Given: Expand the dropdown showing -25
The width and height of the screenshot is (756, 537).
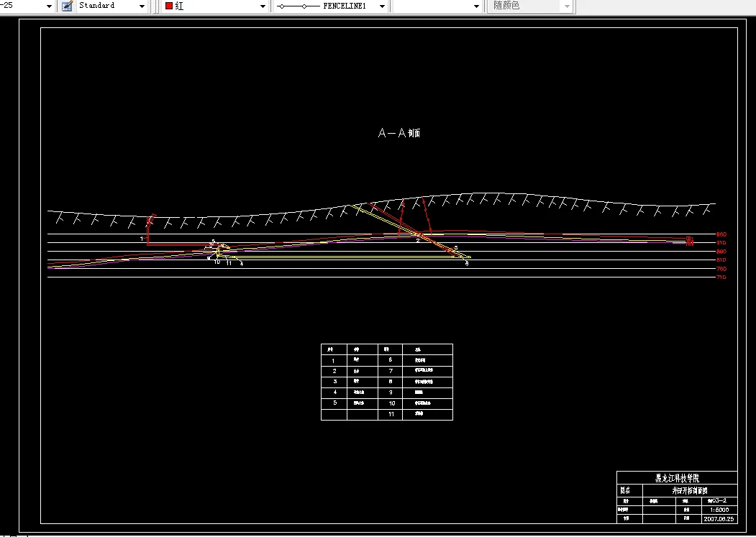Looking at the screenshot, I should click(49, 6).
